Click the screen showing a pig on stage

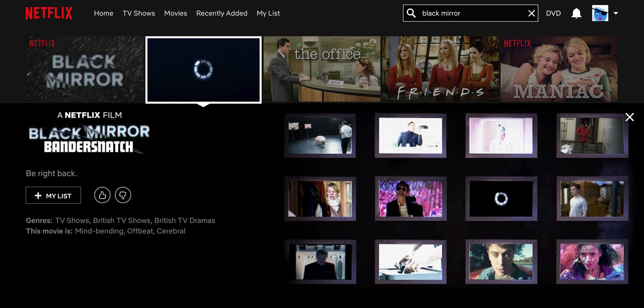[x=320, y=136]
